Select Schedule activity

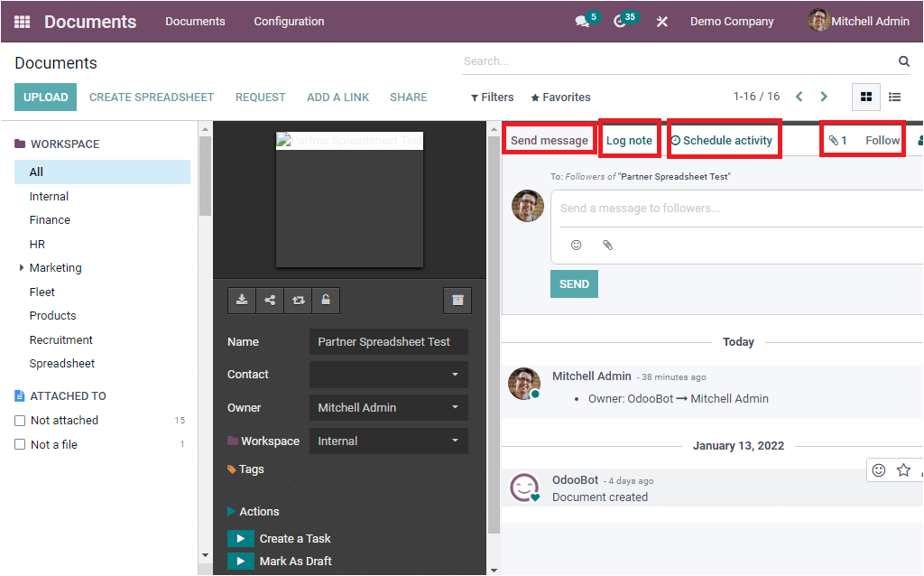pos(722,140)
